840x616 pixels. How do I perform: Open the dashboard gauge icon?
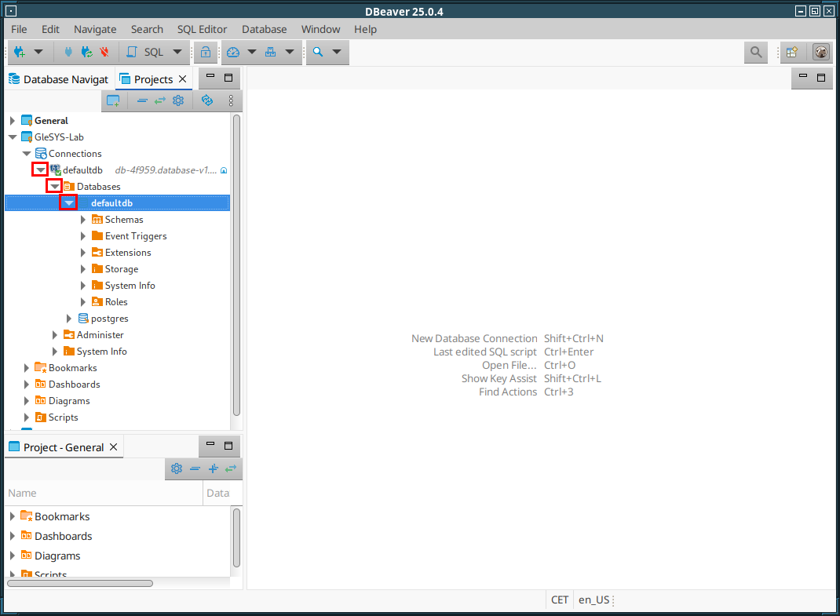[233, 52]
